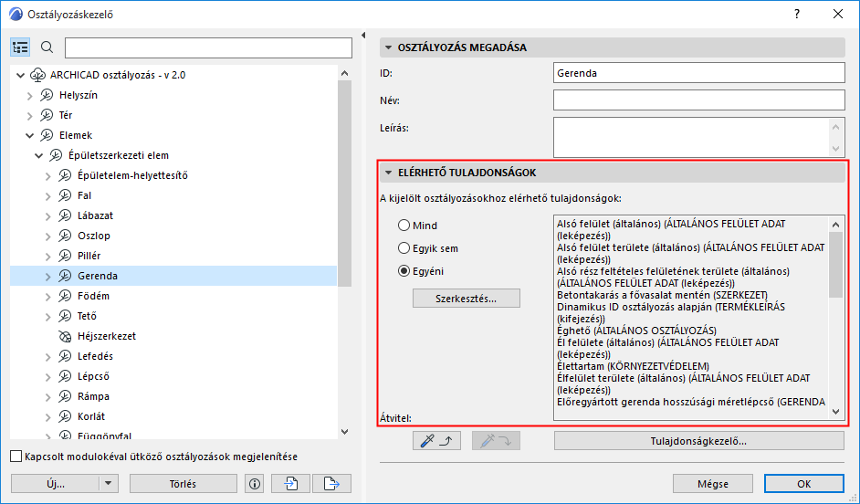
Task: Expand the Helyszín node
Action: tap(30, 96)
